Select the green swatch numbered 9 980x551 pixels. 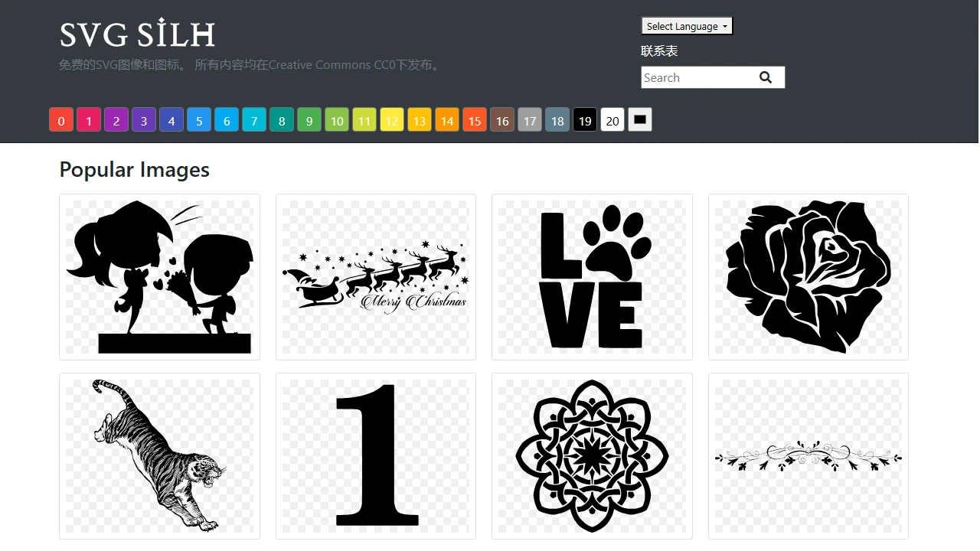(x=309, y=120)
